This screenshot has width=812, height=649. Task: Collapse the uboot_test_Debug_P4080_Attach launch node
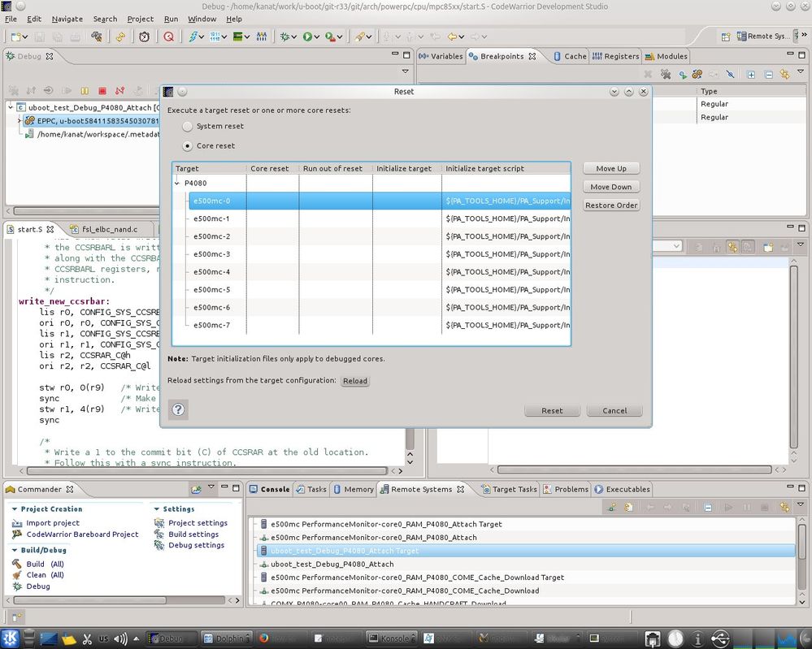(x=11, y=107)
